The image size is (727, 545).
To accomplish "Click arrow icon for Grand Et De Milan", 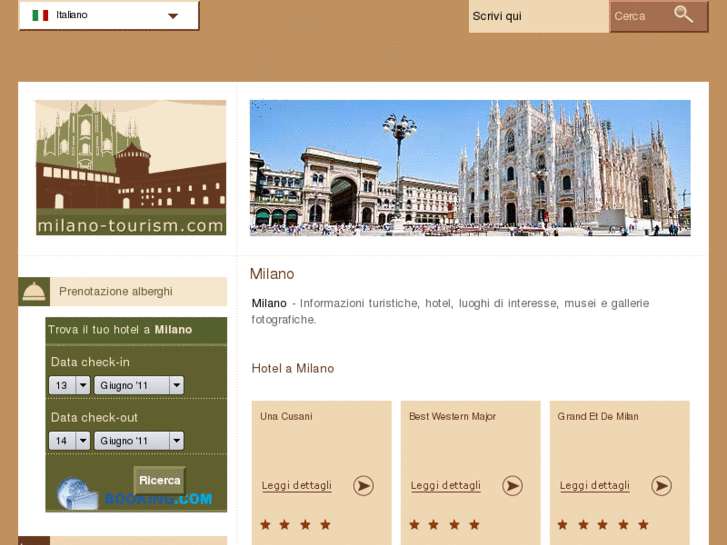I will 661,486.
